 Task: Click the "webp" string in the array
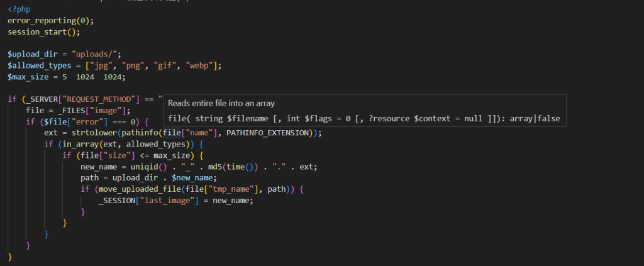(x=199, y=65)
